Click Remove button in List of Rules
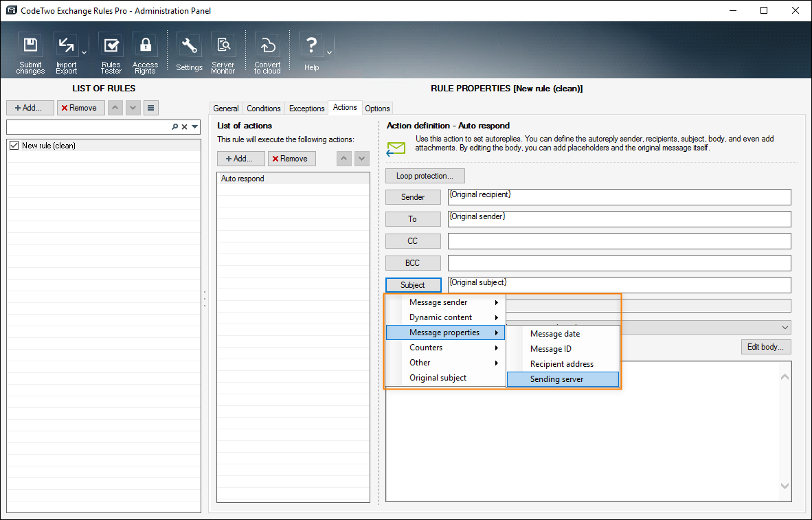 tap(81, 108)
